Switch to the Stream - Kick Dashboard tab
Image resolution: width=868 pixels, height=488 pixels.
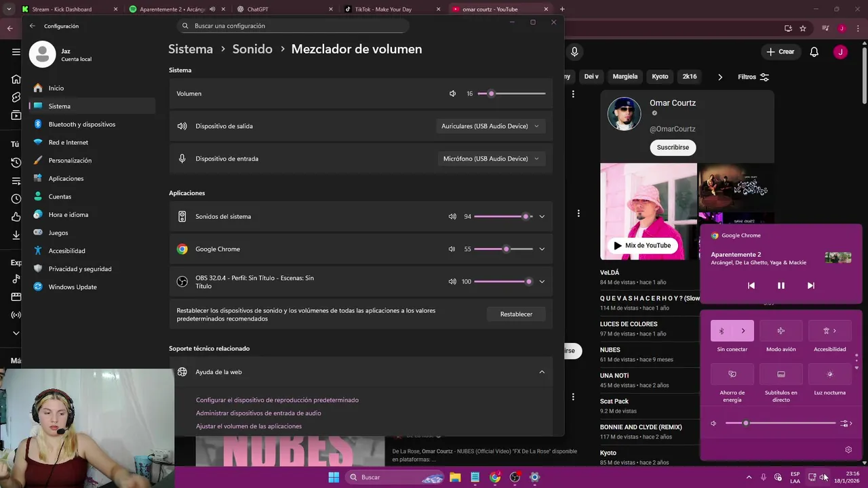68,9
